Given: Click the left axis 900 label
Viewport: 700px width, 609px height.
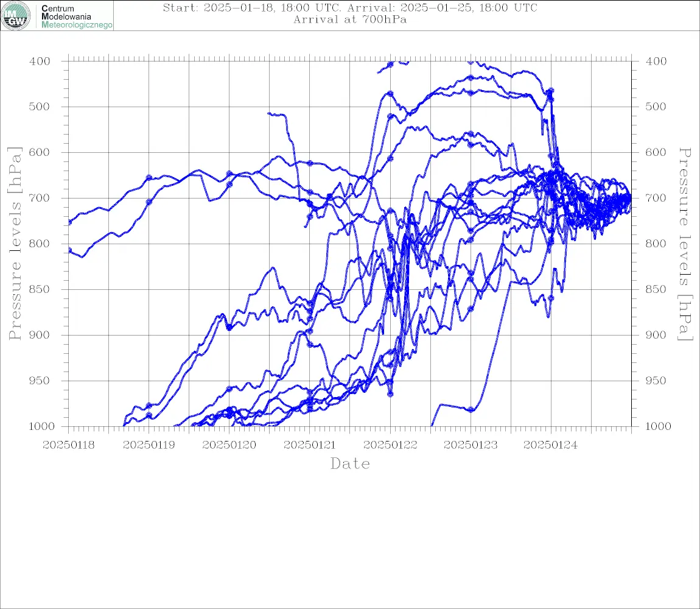Looking at the screenshot, I should tap(40, 335).
